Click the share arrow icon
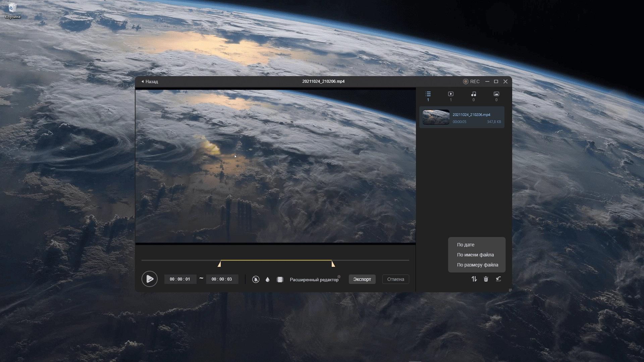Viewport: 644px width, 362px height. 498,279
